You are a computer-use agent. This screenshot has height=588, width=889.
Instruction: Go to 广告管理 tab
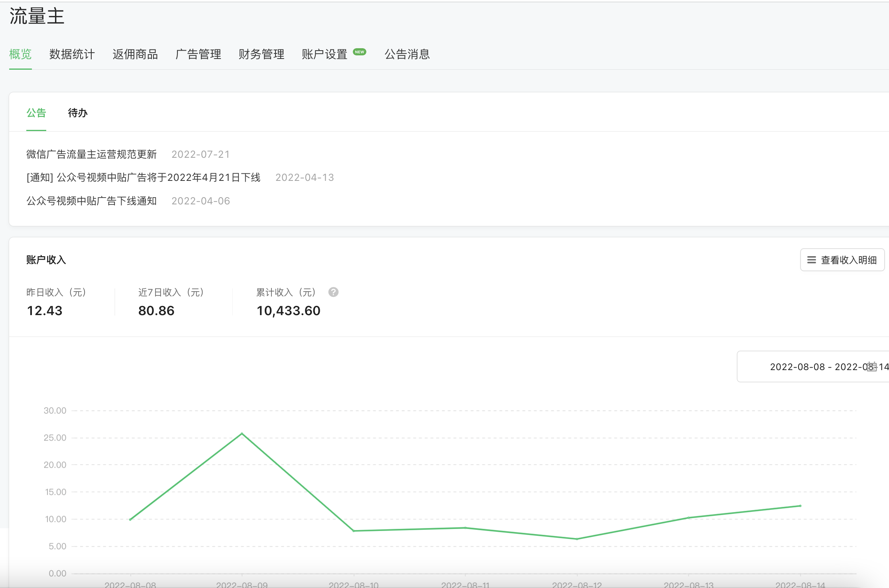[x=198, y=54]
